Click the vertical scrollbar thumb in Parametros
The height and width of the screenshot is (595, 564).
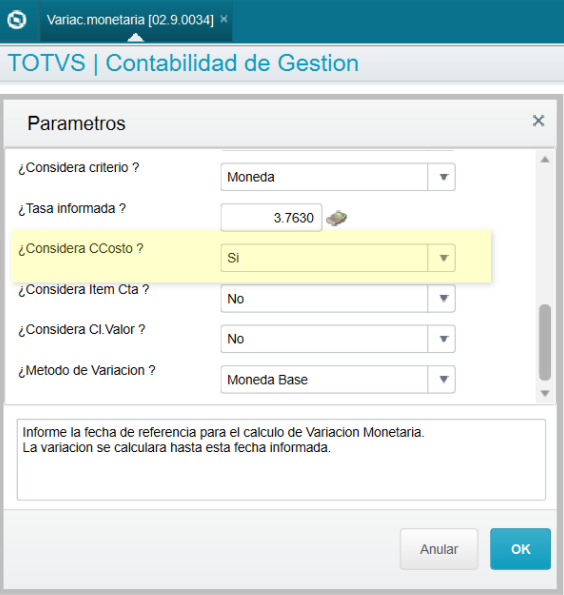click(x=545, y=342)
